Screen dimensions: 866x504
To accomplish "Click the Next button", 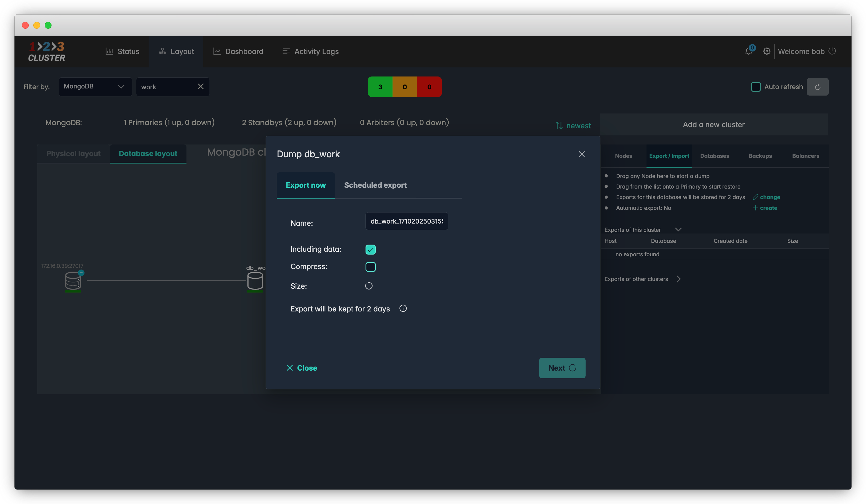I will [x=562, y=368].
